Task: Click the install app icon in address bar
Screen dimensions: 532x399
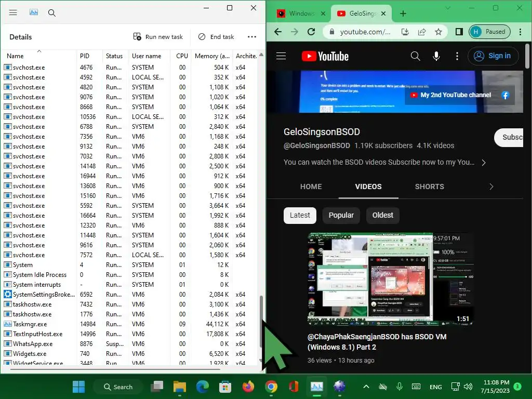Action: pyautogui.click(x=405, y=32)
